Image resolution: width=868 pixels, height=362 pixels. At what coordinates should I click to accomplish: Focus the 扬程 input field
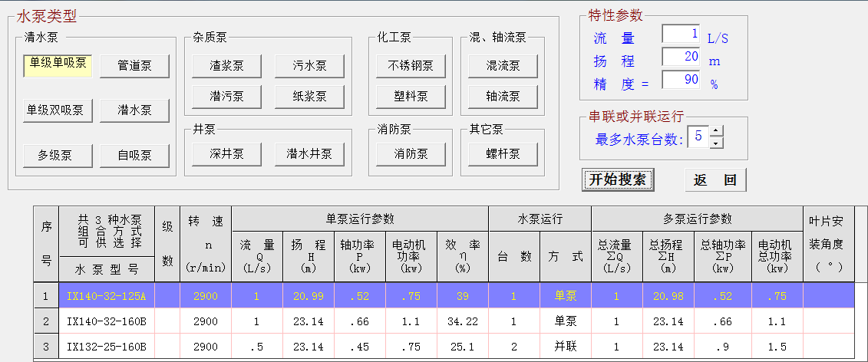(x=681, y=57)
